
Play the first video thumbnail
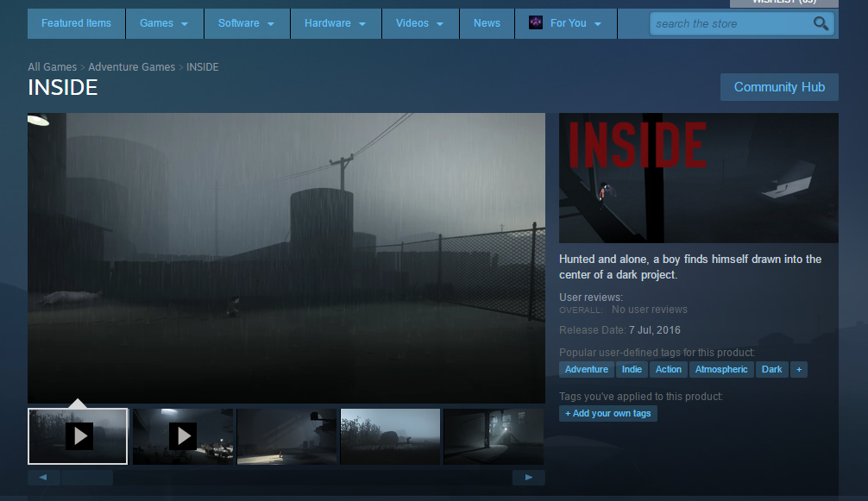click(78, 436)
